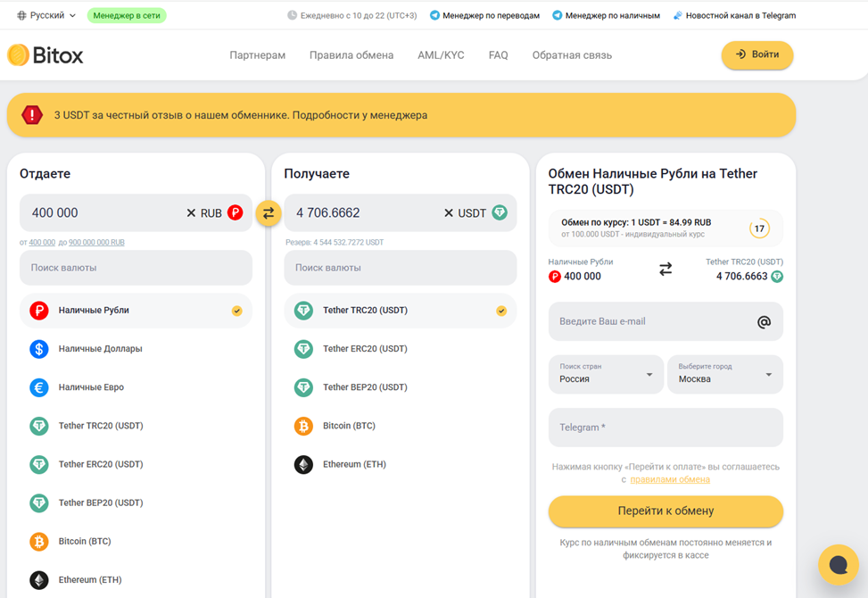
Task: Open Правила обмена page
Action: pos(351,55)
